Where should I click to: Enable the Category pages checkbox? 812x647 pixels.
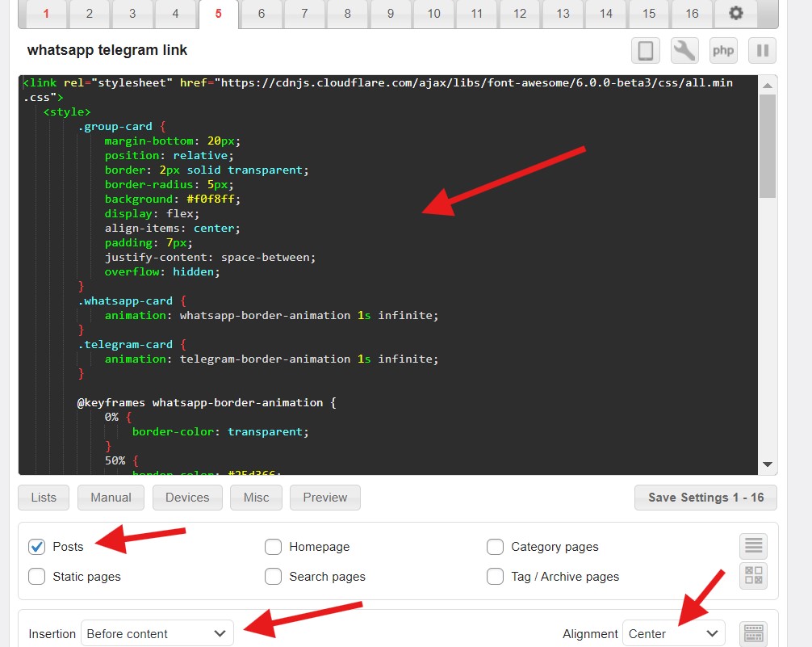[x=495, y=546]
